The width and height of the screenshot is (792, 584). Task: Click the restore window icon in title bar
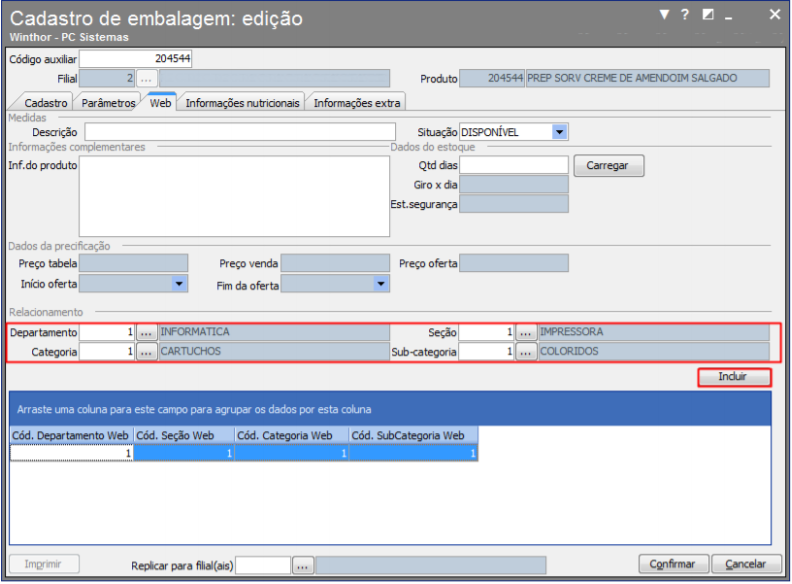(x=708, y=15)
